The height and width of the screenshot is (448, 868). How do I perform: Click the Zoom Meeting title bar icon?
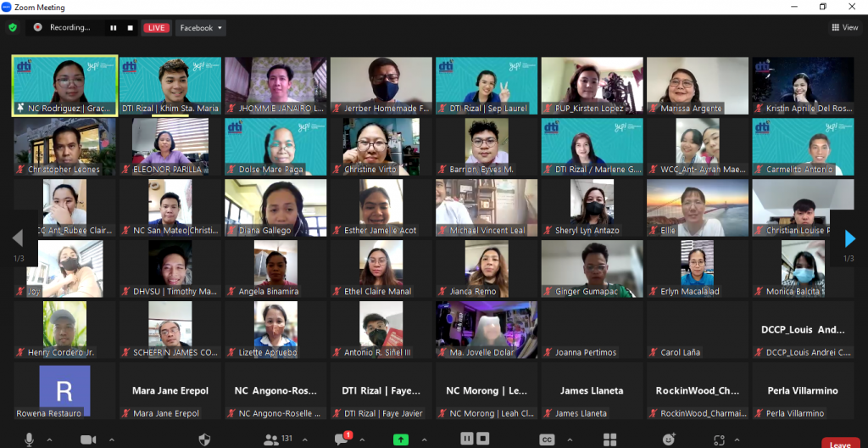7,7
